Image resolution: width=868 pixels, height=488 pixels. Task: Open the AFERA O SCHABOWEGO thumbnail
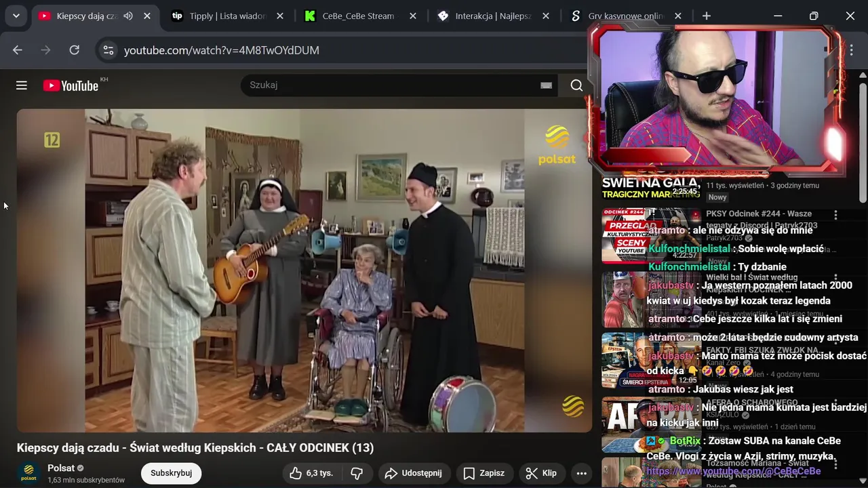point(651,424)
